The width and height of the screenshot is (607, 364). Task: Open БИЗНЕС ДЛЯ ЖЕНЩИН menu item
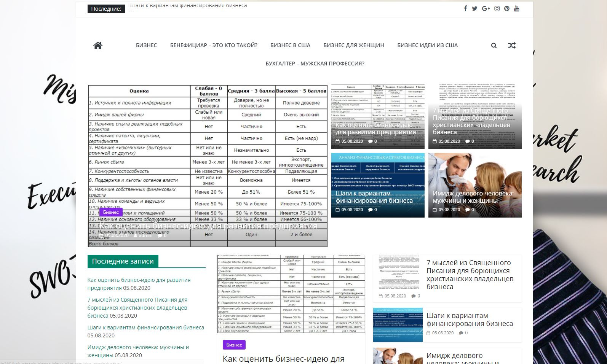[x=354, y=45]
